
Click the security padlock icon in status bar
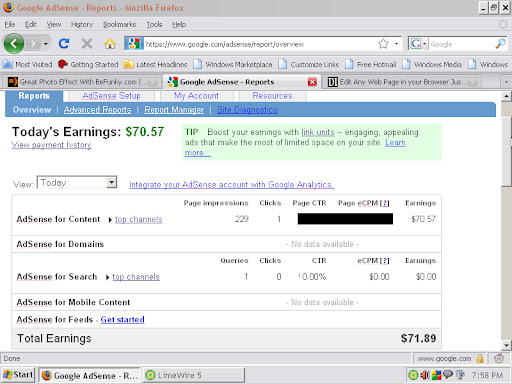[x=480, y=359]
